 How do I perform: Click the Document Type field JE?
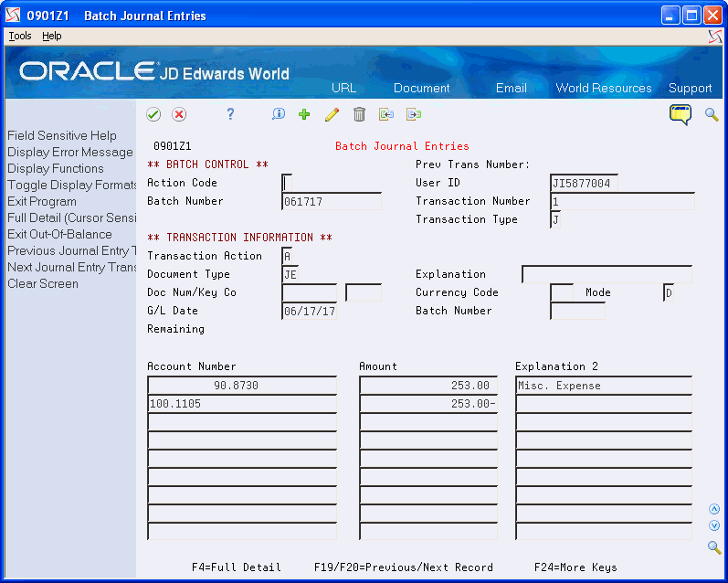point(290,274)
